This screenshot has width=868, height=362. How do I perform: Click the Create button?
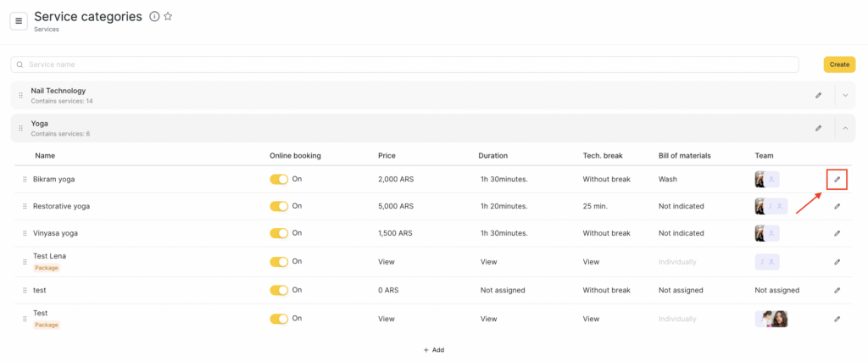(838, 64)
